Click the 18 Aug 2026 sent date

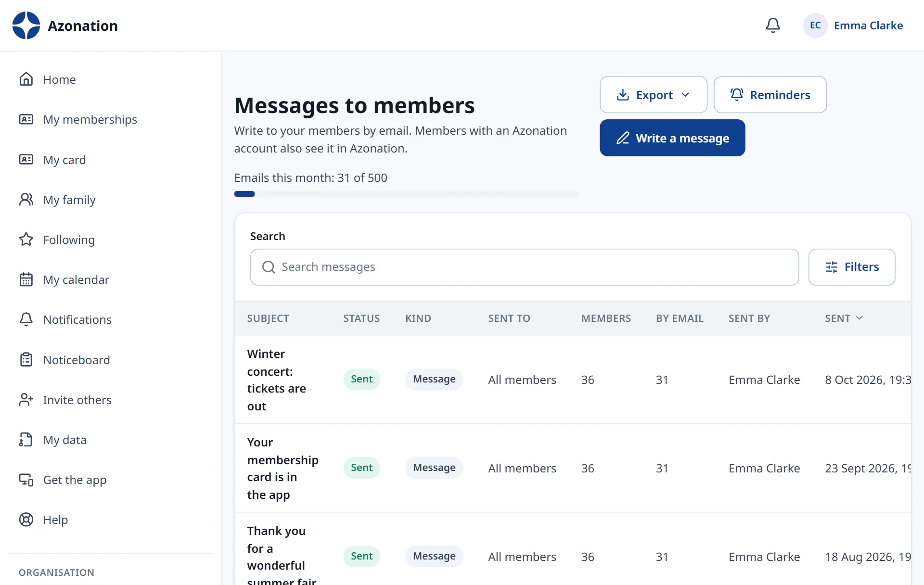868,557
